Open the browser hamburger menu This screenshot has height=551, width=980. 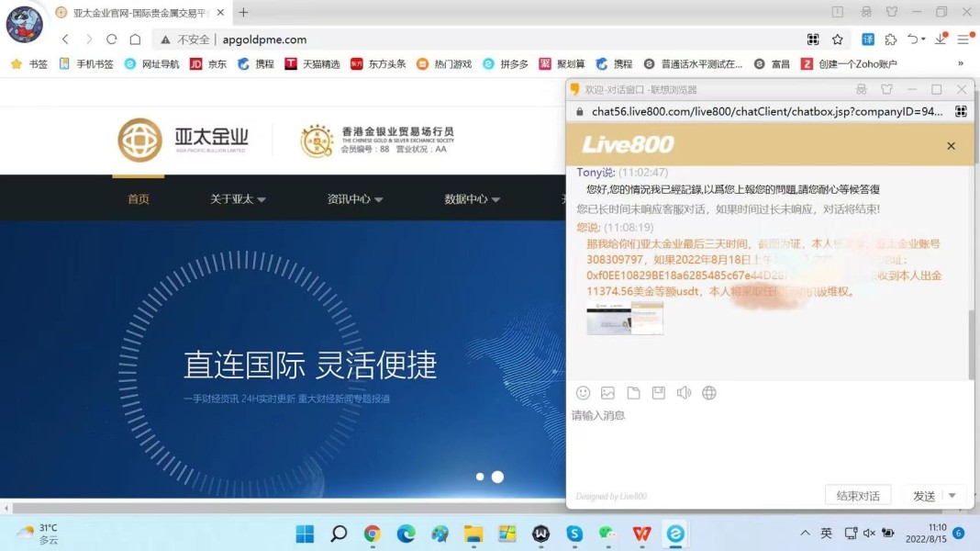965,39
